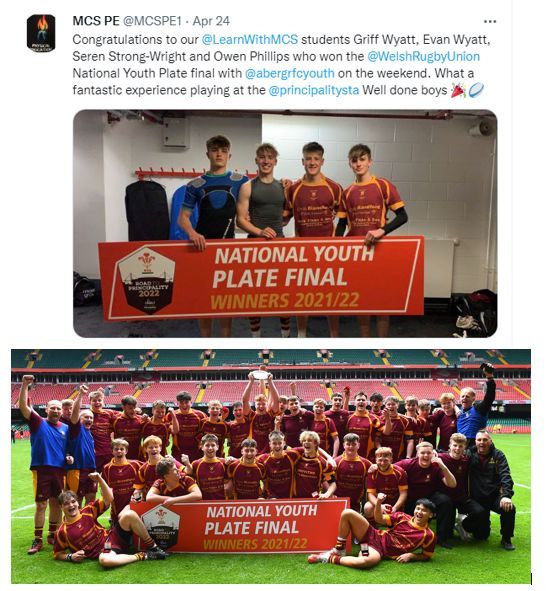Click the MCS PE display name
Viewport: 546px width, 591px height.
coord(96,21)
